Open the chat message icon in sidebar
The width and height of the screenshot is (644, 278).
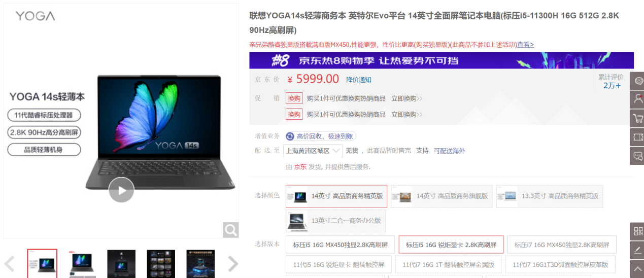coord(637,156)
